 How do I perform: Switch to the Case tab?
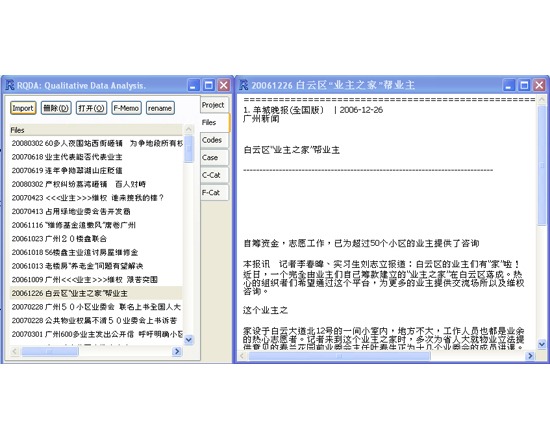[213, 158]
